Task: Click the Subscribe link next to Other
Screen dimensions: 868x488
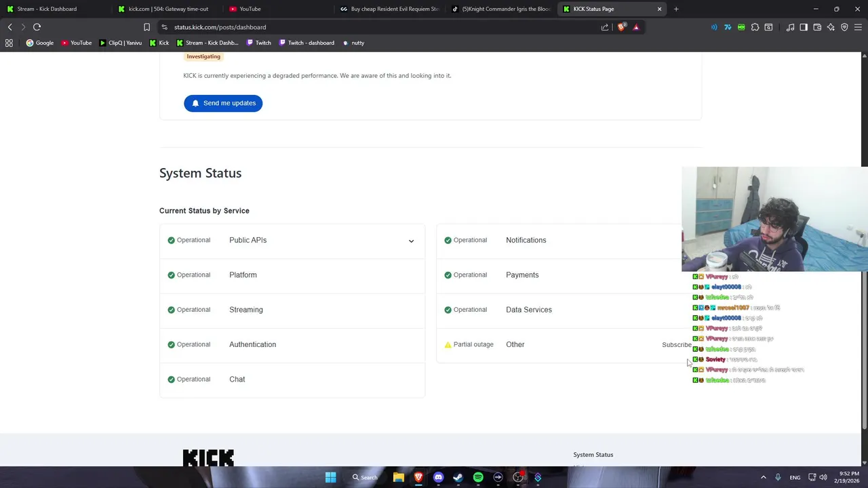Action: [677, 345]
